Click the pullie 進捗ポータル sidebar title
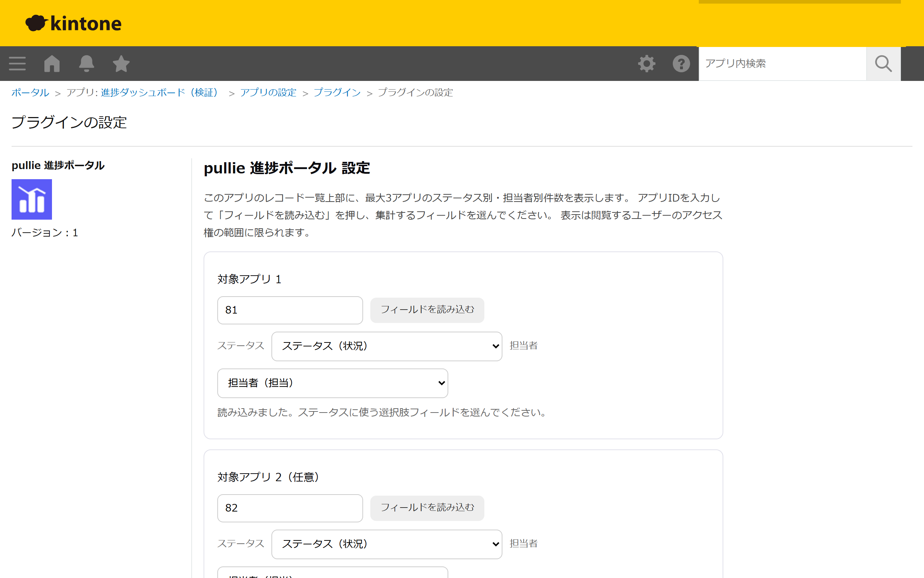 coord(58,165)
